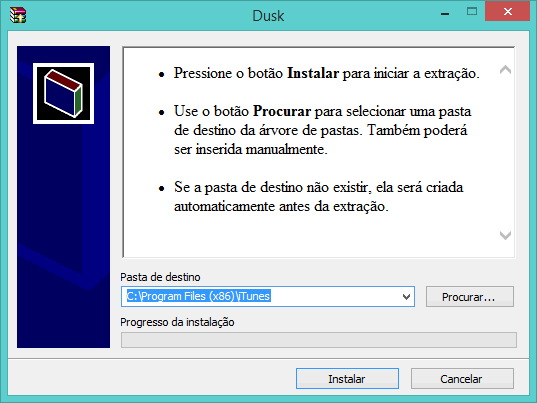Click the 'Use o botão Procurar' instruction text

322,130
